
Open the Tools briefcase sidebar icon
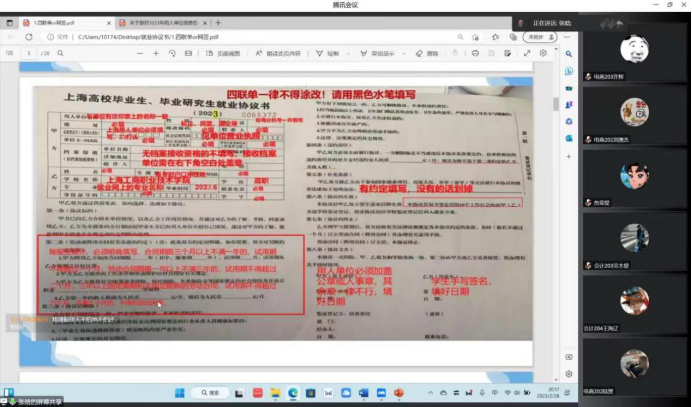[x=569, y=88]
